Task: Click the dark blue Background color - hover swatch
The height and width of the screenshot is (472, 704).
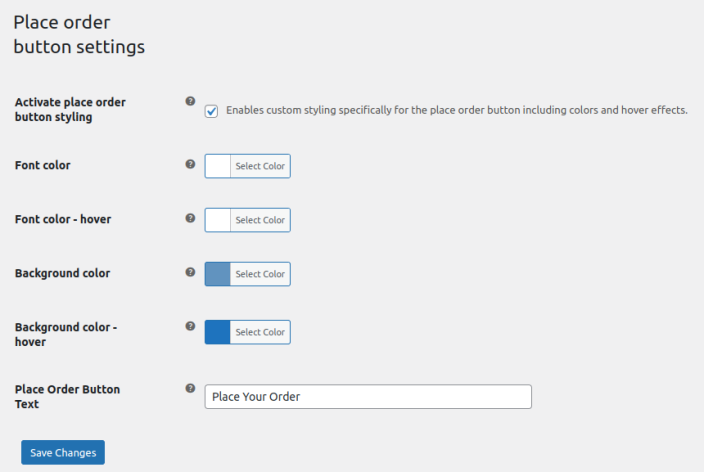Action: (x=218, y=332)
